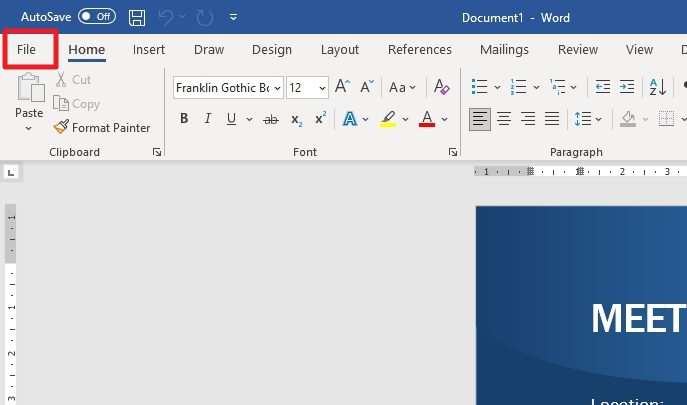
Task: Expand the font name dropdown arrow
Action: pos(277,88)
